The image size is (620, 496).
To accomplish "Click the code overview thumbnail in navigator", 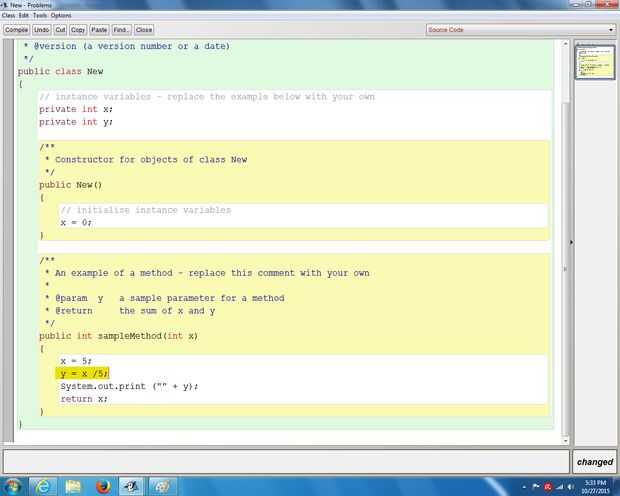I will click(x=595, y=62).
